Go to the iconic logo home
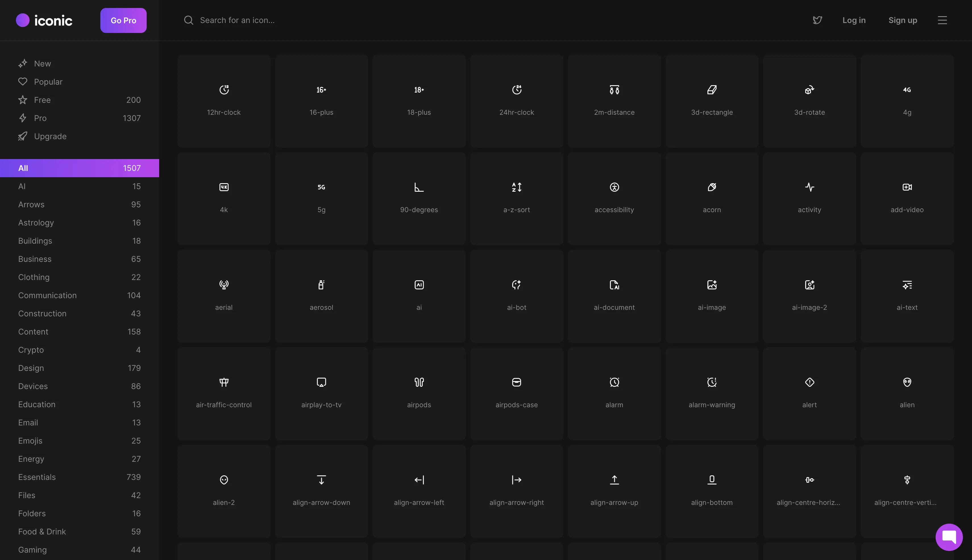972x560 pixels. pos(44,20)
